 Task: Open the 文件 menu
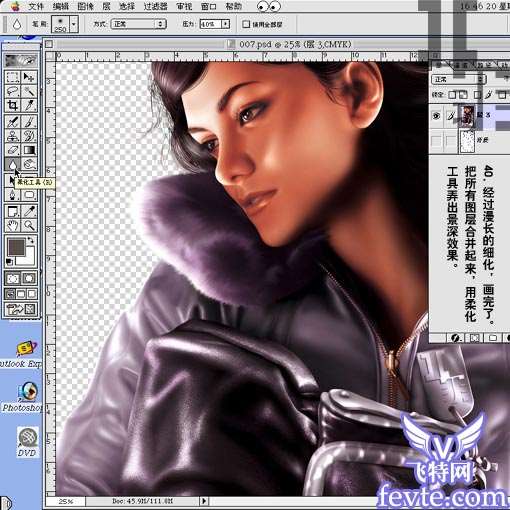pyautogui.click(x=36, y=6)
